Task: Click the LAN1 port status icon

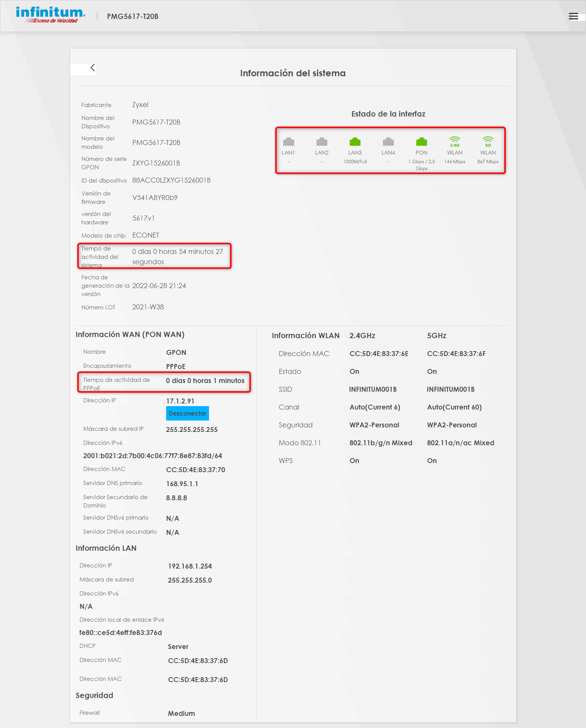Action: pos(288,142)
